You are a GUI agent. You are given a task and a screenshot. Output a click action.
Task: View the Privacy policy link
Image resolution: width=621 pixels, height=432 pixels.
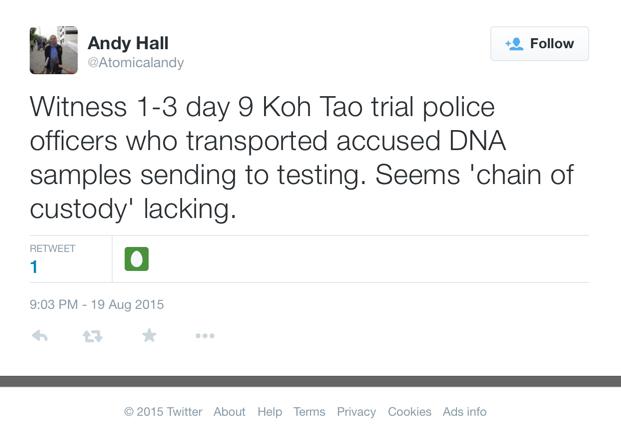(356, 412)
